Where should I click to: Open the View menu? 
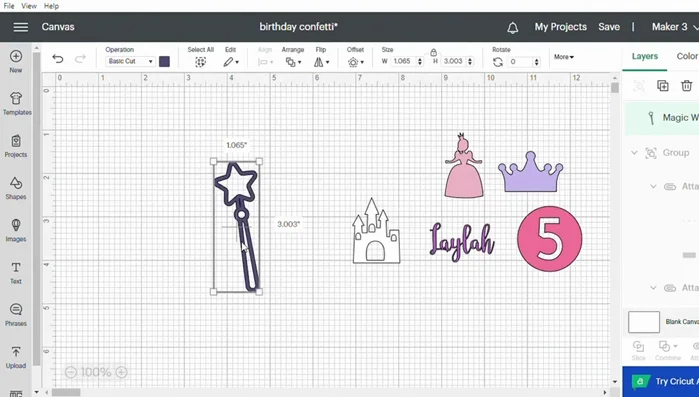pos(29,6)
